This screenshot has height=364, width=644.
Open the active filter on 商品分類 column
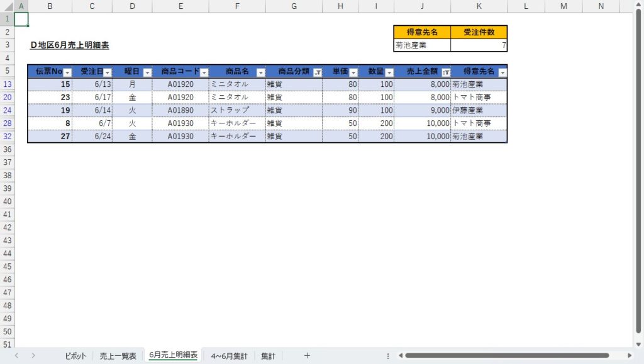[317, 72]
